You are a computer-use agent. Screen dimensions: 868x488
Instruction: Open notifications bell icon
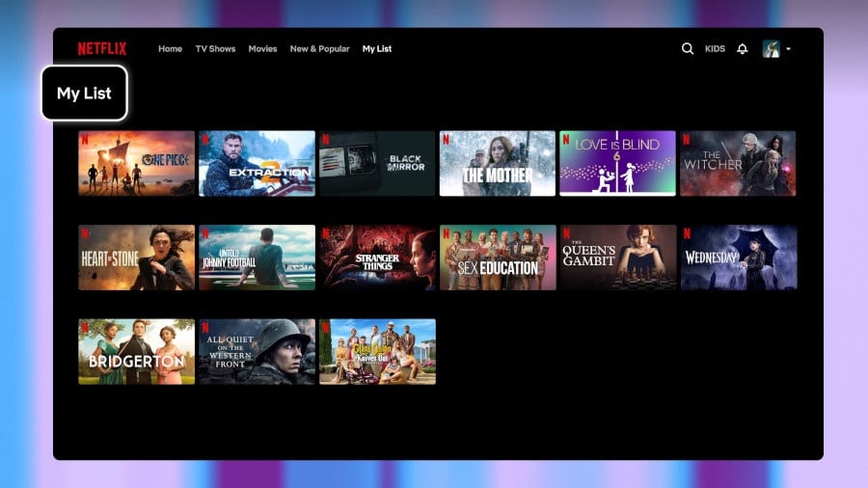click(x=743, y=48)
